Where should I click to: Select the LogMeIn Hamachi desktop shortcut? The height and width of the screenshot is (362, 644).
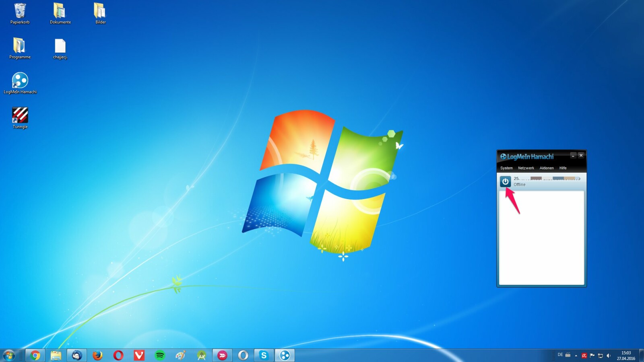(20, 83)
